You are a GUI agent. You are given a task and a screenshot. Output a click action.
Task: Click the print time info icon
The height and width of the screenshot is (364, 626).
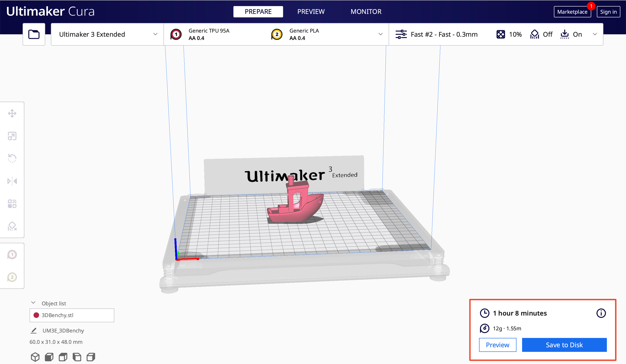[601, 313]
